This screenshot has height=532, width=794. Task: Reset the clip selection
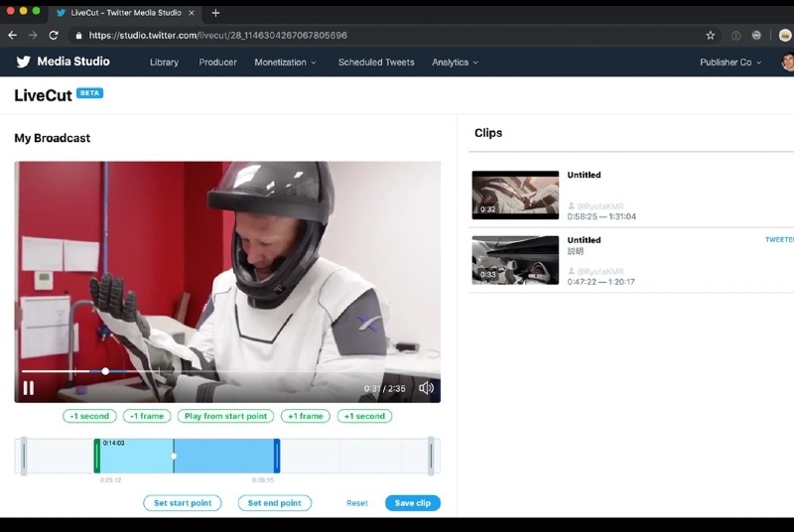(x=357, y=503)
